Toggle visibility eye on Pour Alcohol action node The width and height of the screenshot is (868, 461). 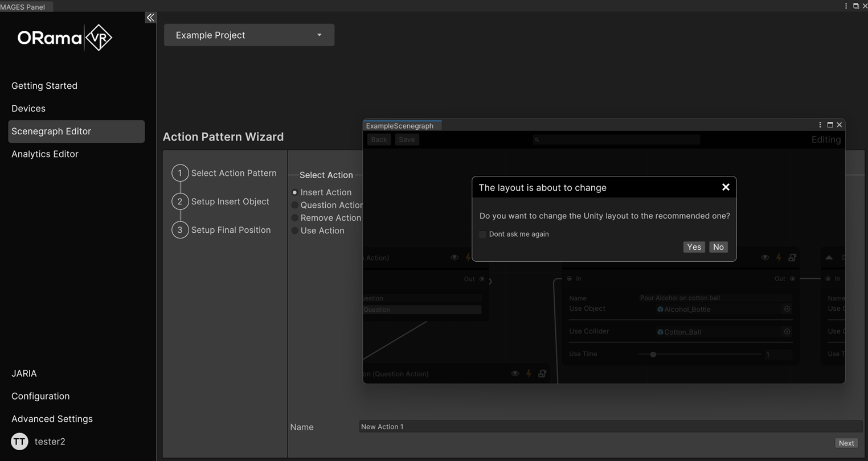coord(765,257)
